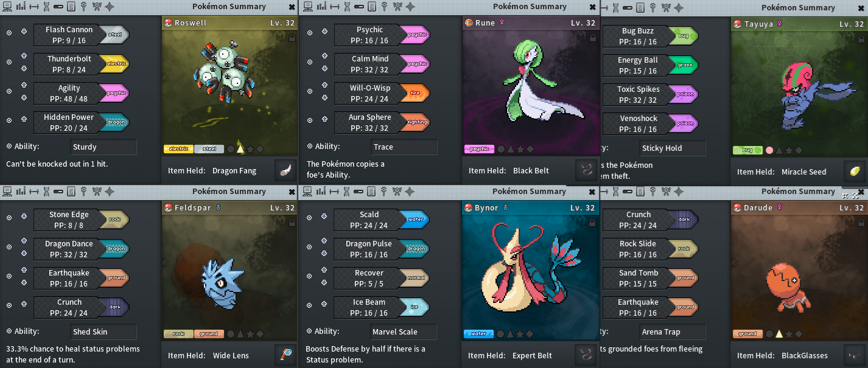Toggle the diamond marker on Feldspar
Viewport: 868px width, 368px height.
click(x=259, y=333)
